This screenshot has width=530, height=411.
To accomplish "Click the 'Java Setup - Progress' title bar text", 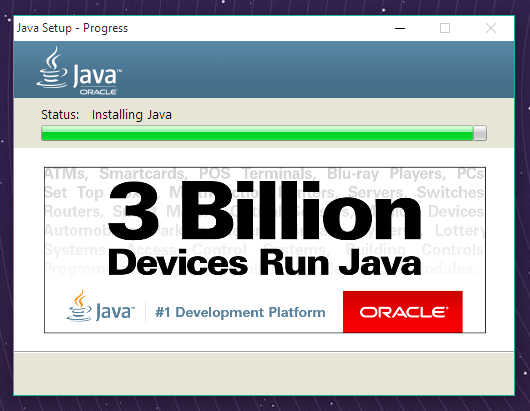I will [72, 28].
